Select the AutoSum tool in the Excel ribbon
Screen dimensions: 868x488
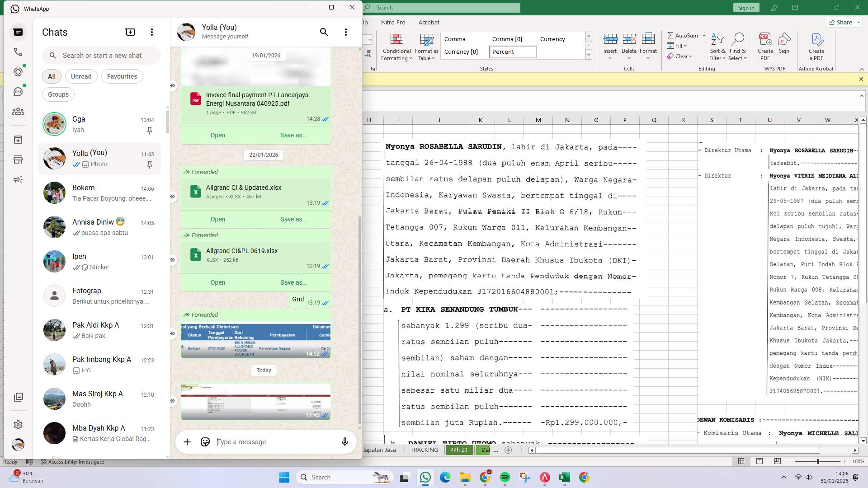pos(684,35)
